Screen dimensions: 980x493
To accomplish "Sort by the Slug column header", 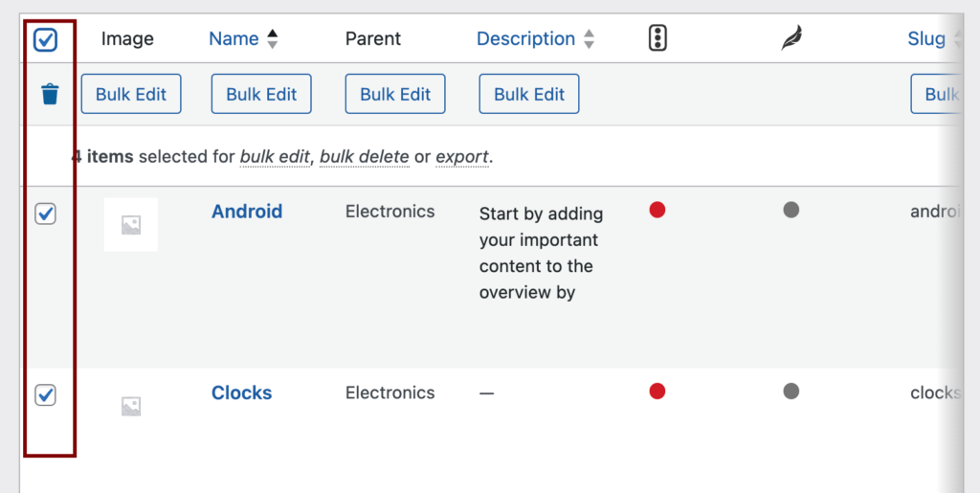I will coord(926,38).
